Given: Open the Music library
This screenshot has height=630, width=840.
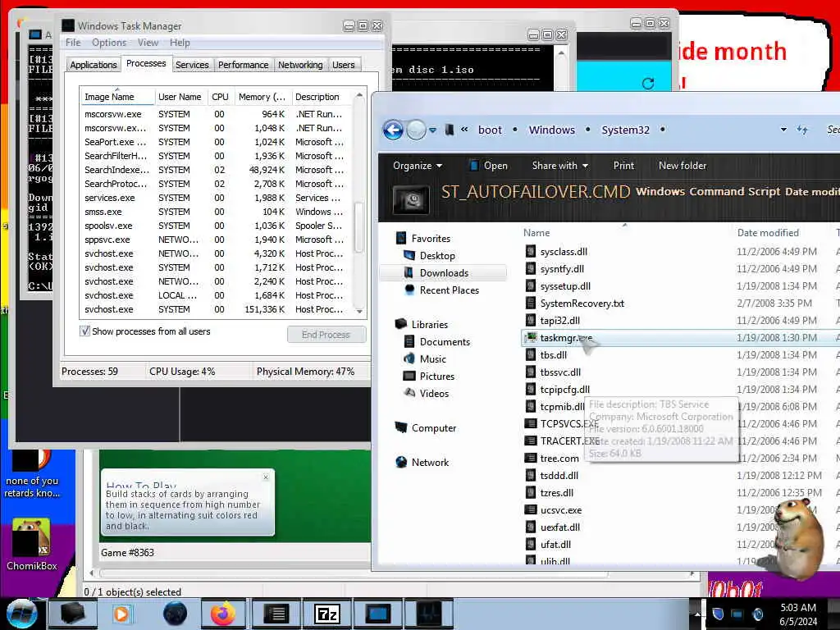Looking at the screenshot, I should pyautogui.click(x=433, y=359).
